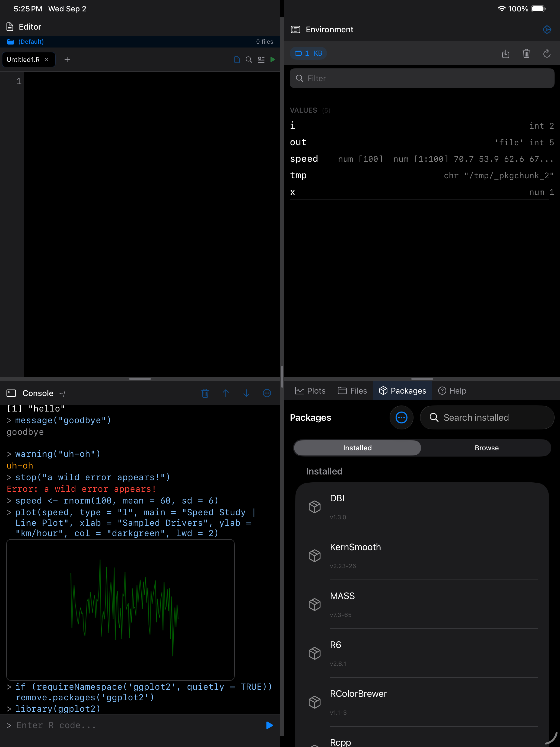Run the script with the green play icon
The height and width of the screenshot is (747, 560).
(x=273, y=60)
